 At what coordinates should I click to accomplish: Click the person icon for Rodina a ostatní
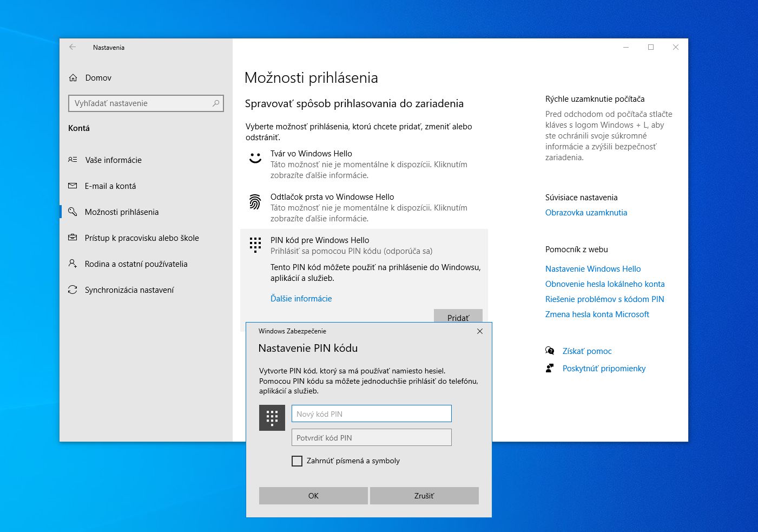pos(72,264)
